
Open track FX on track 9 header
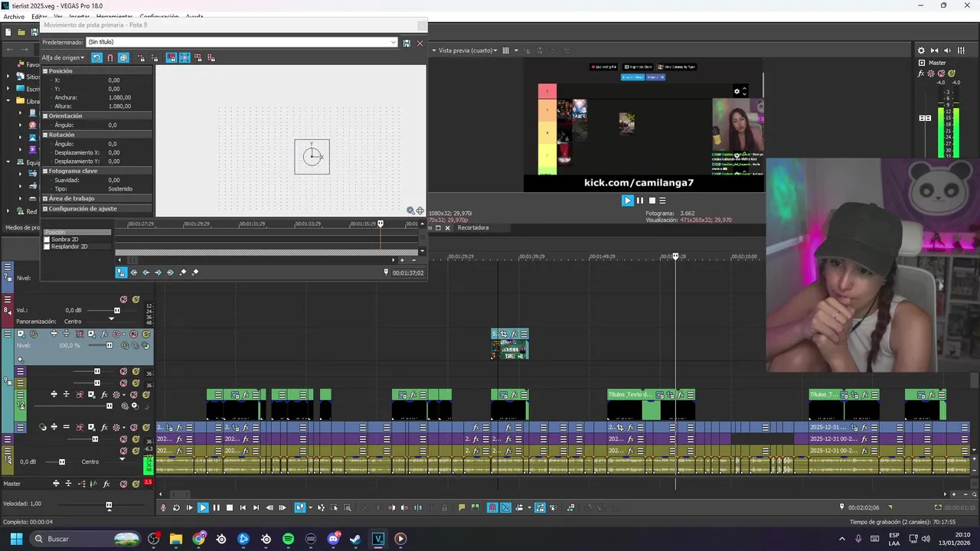point(103,334)
